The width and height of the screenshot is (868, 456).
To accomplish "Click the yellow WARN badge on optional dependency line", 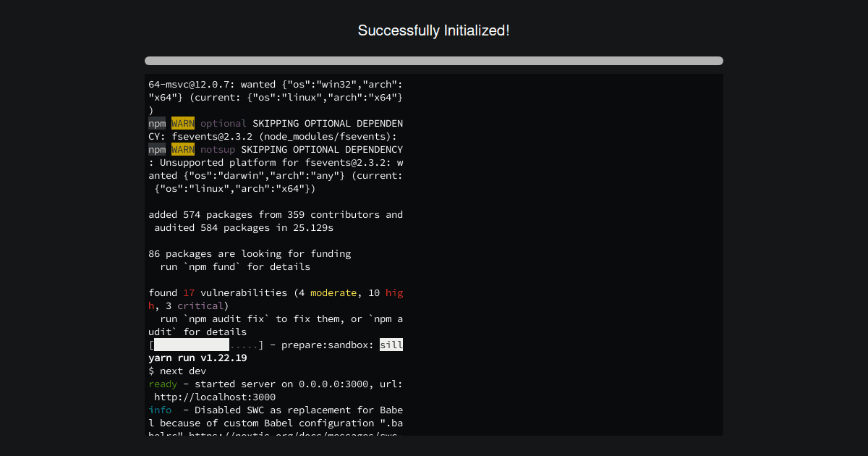I will pyautogui.click(x=183, y=123).
